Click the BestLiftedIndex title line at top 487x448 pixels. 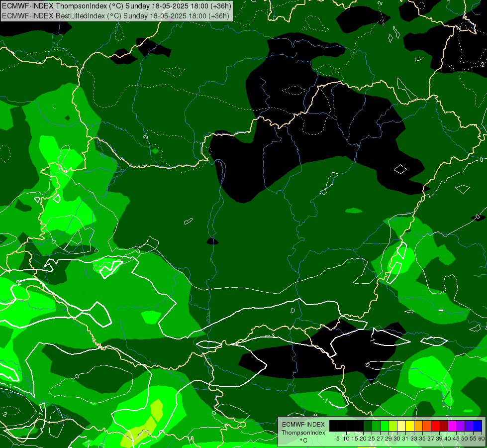115,16
